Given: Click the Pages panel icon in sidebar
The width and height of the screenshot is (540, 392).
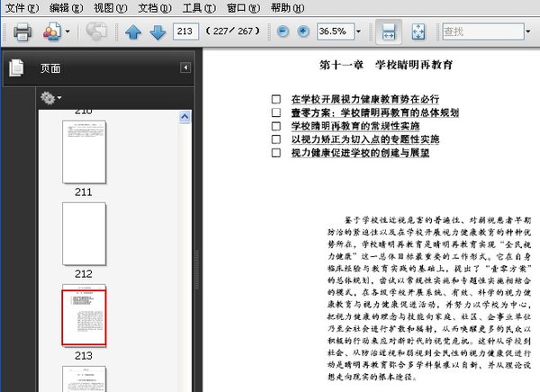Looking at the screenshot, I should click(15, 67).
